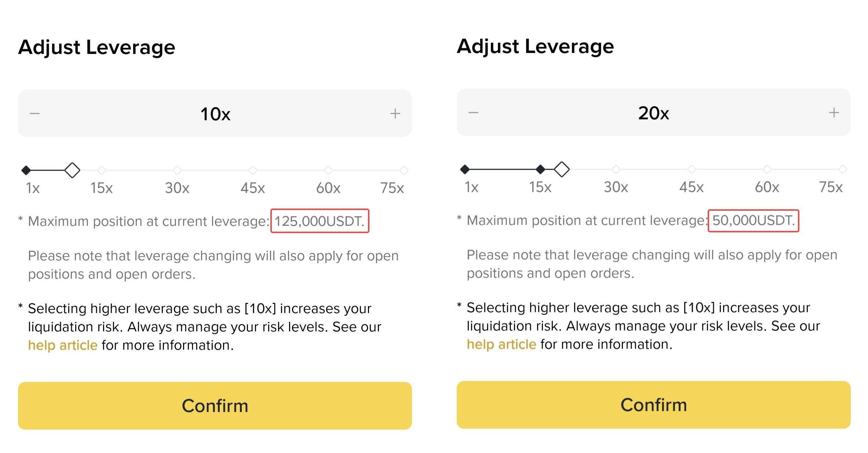Open help article link in 20x panel
Screen dimensions: 868x453
point(502,344)
